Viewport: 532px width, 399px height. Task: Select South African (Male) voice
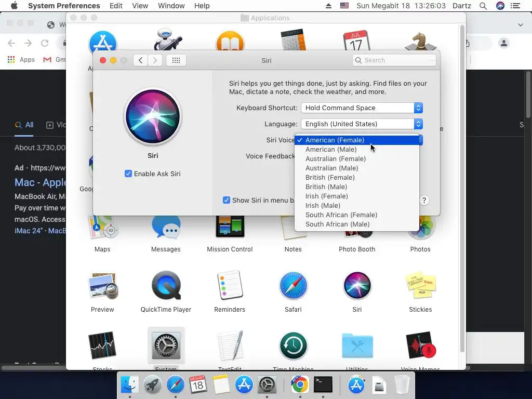tap(356, 224)
